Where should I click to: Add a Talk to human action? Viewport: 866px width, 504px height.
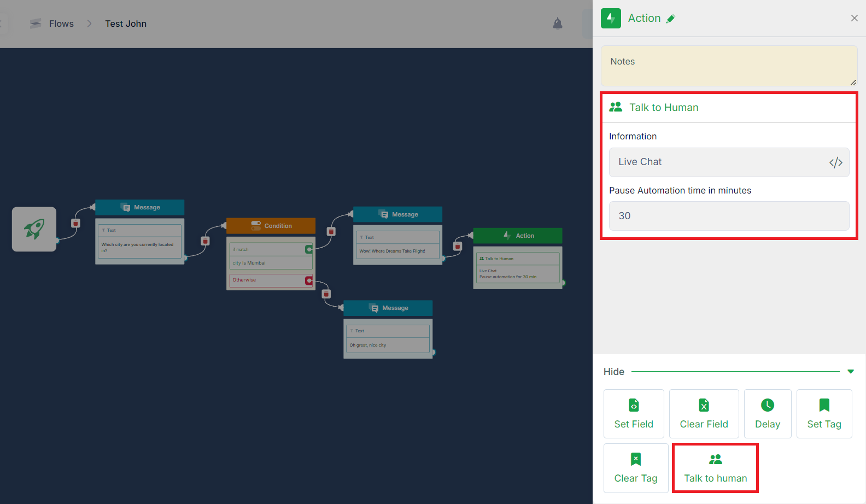[715, 468]
